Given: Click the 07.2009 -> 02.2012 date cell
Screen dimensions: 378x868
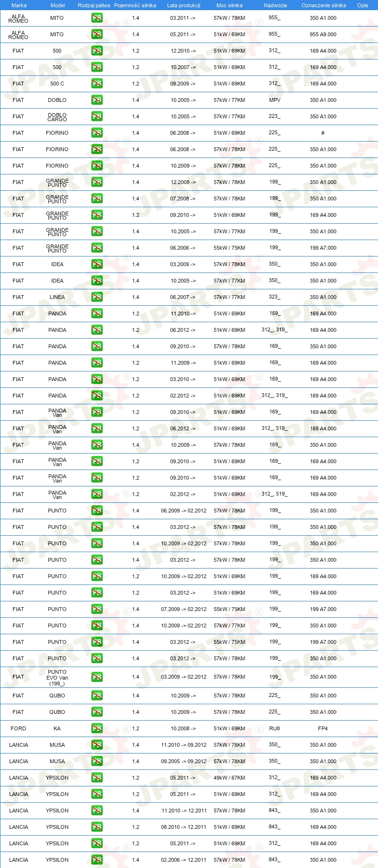Looking at the screenshot, I should (x=184, y=609).
